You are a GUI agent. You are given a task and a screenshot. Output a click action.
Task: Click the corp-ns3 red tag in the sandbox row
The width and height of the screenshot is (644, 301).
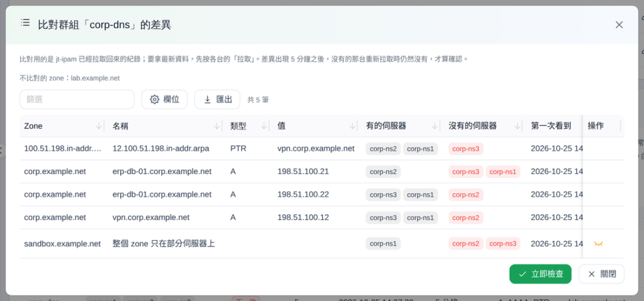coord(503,244)
